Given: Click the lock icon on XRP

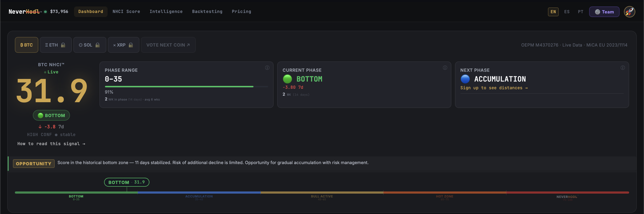Looking at the screenshot, I should point(131,45).
